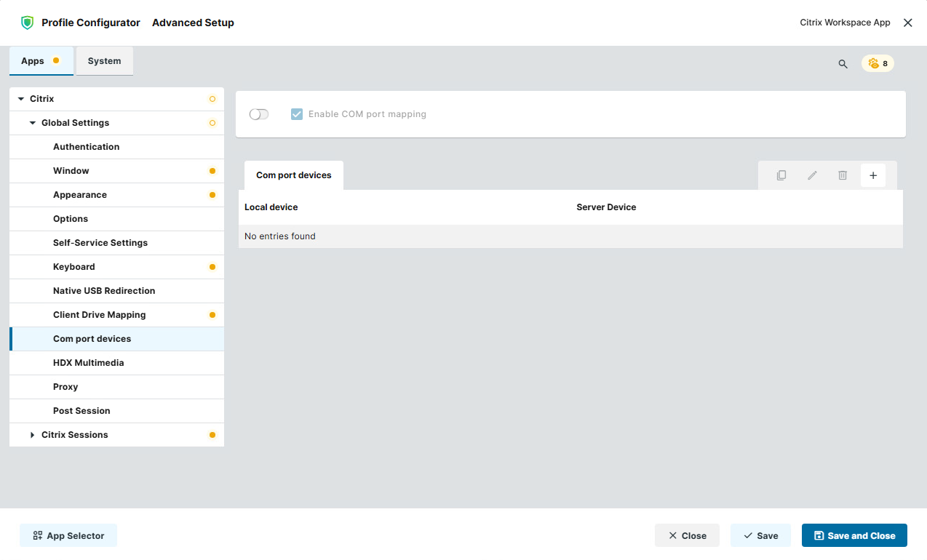Click the orange dot beside Citrix Sessions
Screen dimensions: 927x560
[x=212, y=435]
